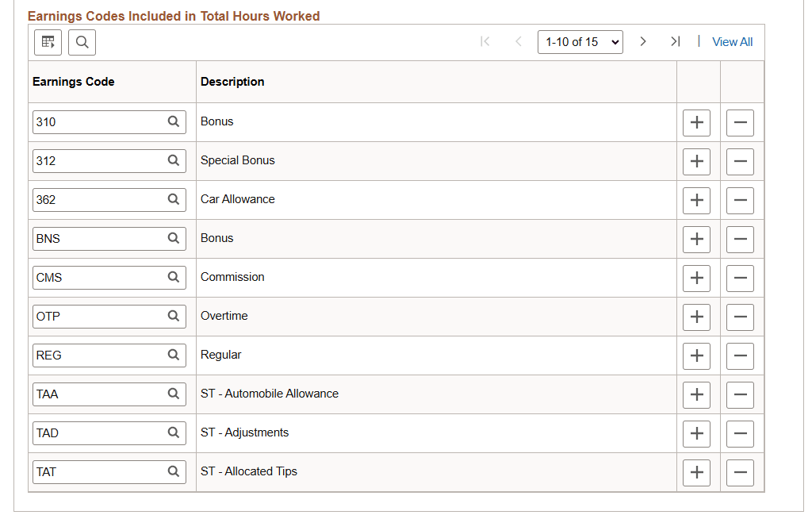Viewport: 812px width, 515px height.
Task: Add a row below ST - Allocated Tips
Action: 696,471
